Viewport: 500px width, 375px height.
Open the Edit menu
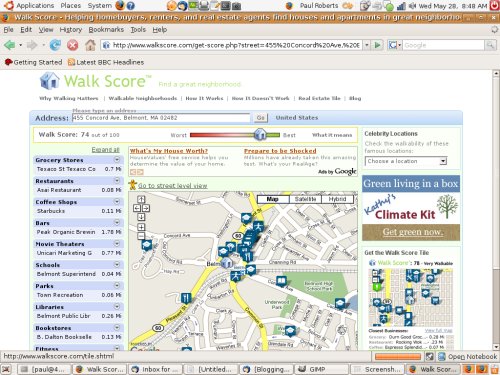(26, 30)
